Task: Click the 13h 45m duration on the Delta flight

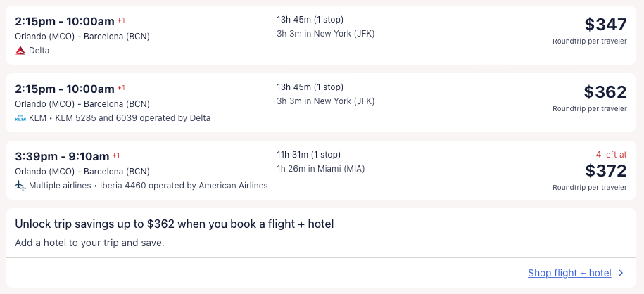Action: pos(310,20)
